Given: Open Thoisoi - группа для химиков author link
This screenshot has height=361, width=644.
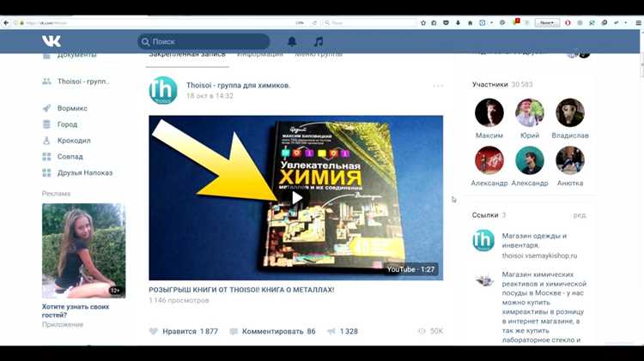Looking at the screenshot, I should 238,86.
